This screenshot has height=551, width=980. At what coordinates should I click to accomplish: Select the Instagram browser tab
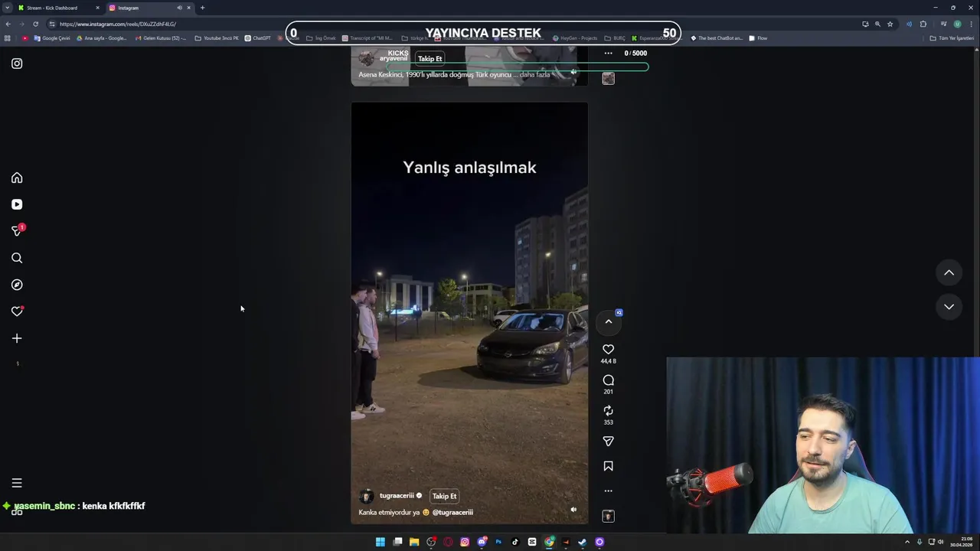pos(145,8)
